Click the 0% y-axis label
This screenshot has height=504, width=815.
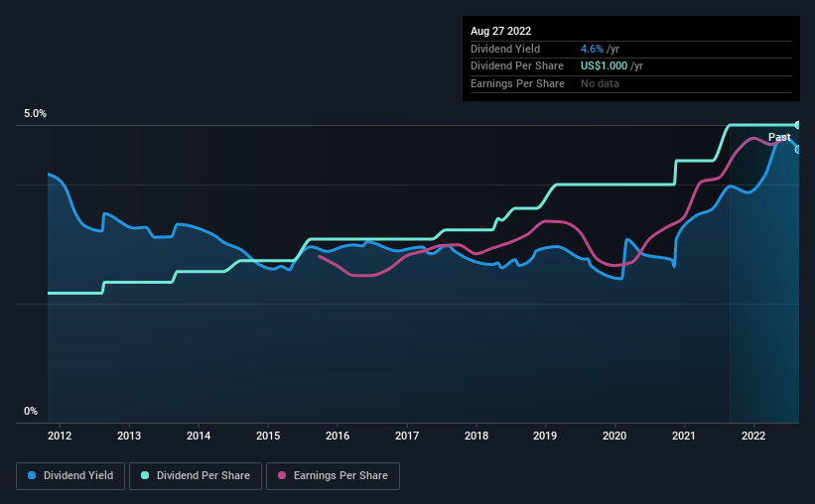(31, 411)
